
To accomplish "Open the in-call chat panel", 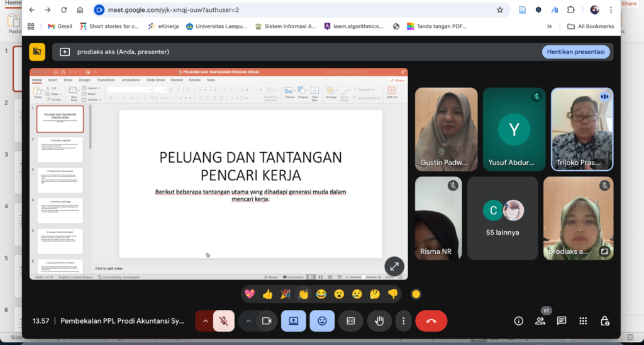I will 562,320.
